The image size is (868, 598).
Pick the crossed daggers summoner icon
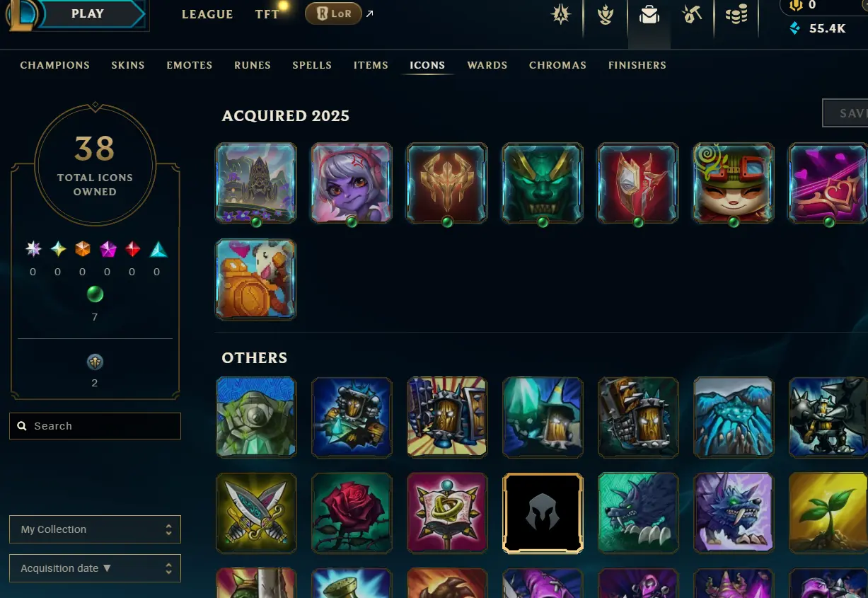(x=256, y=513)
